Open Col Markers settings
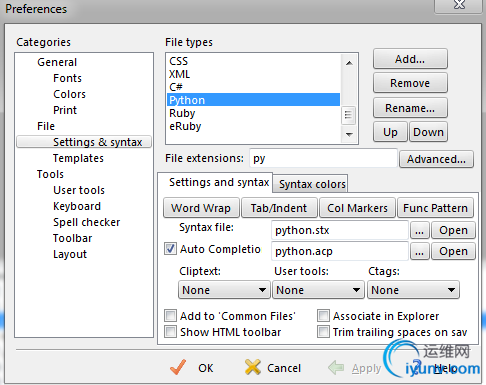This screenshot has width=486, height=385. [357, 208]
